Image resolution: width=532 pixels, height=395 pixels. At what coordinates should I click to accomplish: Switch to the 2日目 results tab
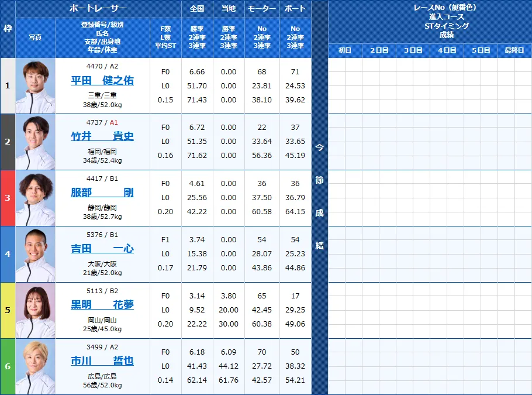[x=379, y=50]
